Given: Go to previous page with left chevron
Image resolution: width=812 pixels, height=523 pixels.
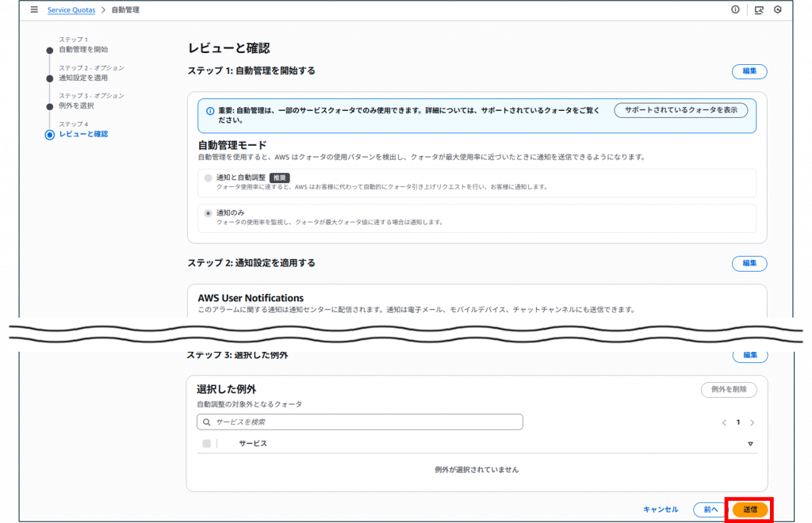Looking at the screenshot, I should pos(724,422).
